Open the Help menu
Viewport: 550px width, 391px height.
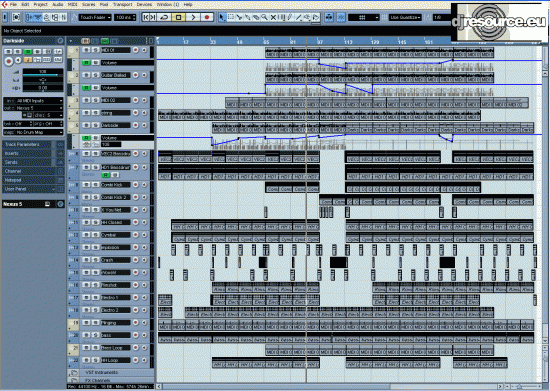coord(188,5)
